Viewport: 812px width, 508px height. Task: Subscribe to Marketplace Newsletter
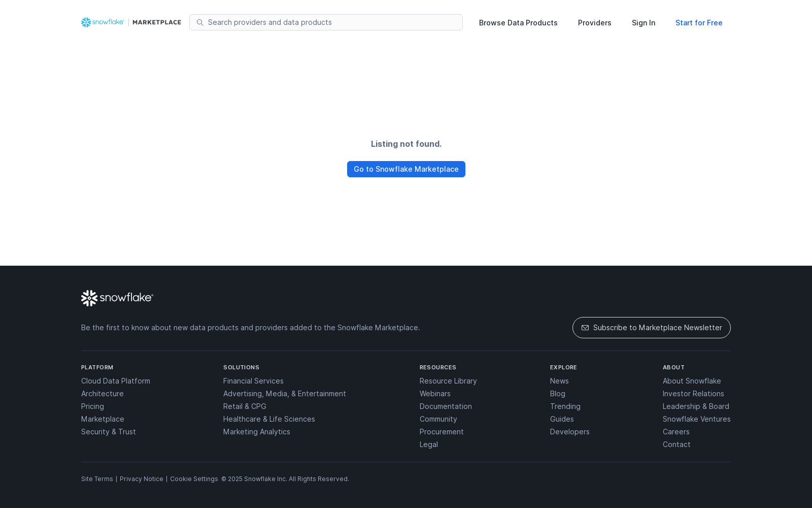(x=652, y=328)
